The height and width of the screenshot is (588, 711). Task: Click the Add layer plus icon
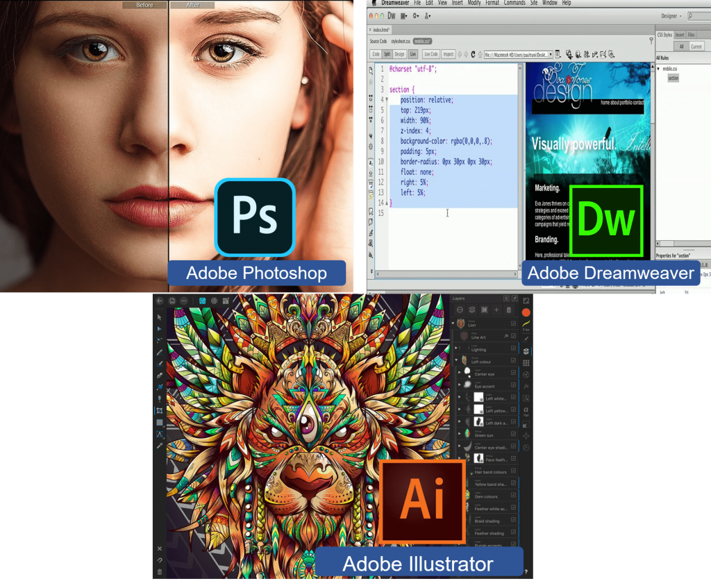(496, 310)
